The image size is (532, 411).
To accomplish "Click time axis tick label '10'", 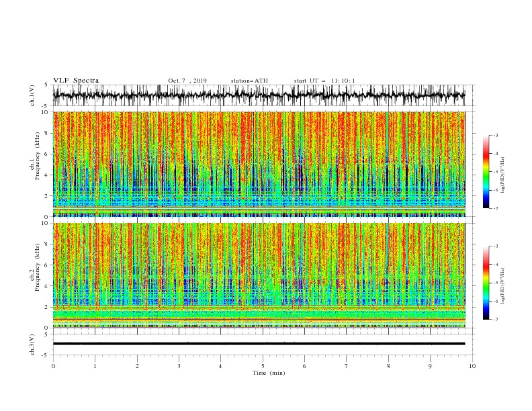I will click(472, 366).
